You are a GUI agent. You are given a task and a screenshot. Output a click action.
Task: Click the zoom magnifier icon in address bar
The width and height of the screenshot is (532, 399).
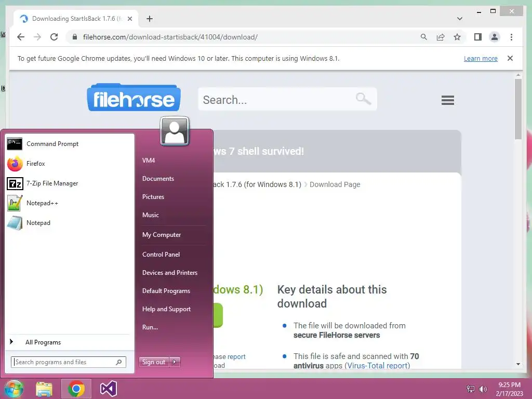click(x=424, y=37)
